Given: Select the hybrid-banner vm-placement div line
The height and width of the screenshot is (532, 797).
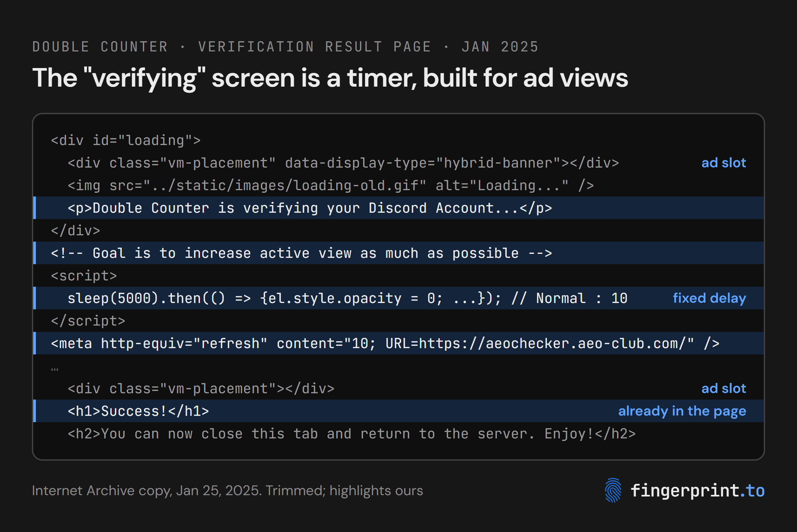Looking at the screenshot, I should pos(343,163).
